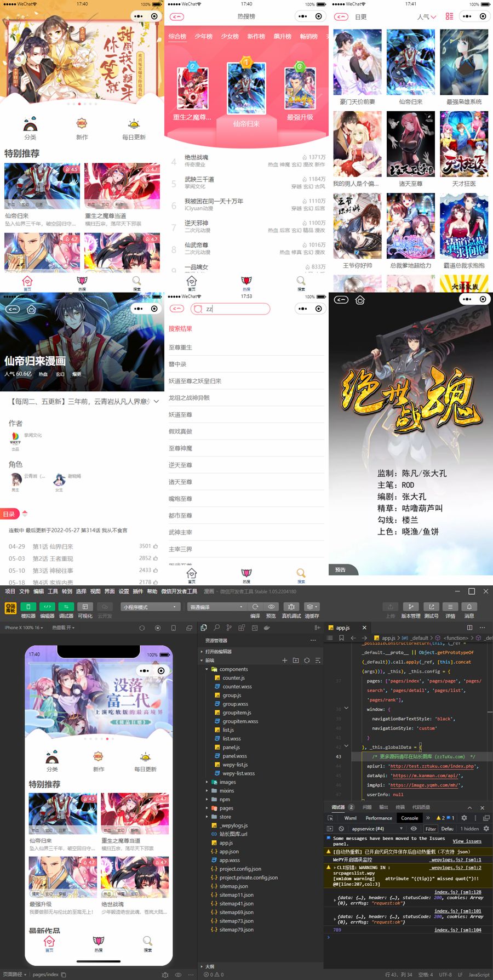Click the 目录 button on the comic detail page

click(x=9, y=514)
